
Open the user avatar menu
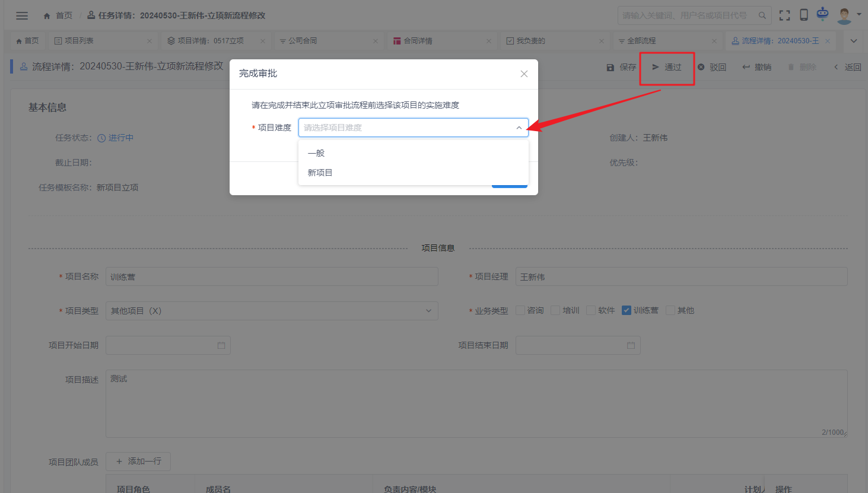pyautogui.click(x=844, y=15)
